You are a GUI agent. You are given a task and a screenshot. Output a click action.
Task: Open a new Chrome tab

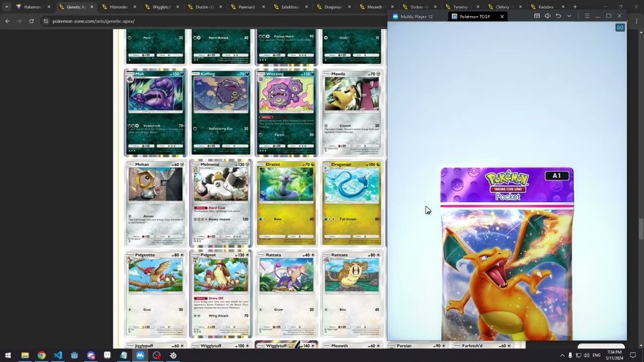click(x=575, y=7)
